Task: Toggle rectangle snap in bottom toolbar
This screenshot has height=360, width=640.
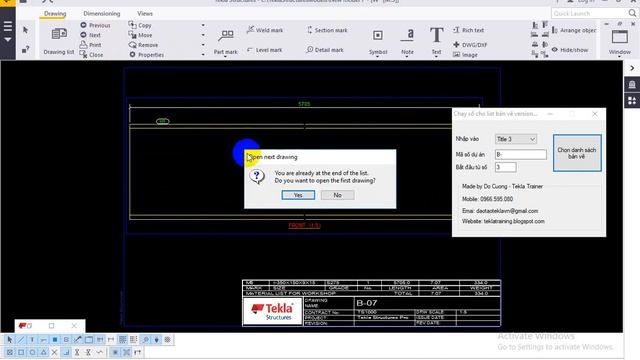Action: click(x=21, y=352)
